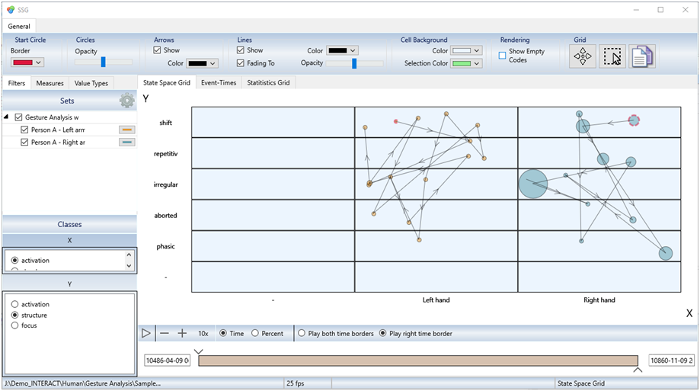Viewport: 700px width, 391px height.
Task: Open Sets settings gear icon
Action: pos(127,100)
